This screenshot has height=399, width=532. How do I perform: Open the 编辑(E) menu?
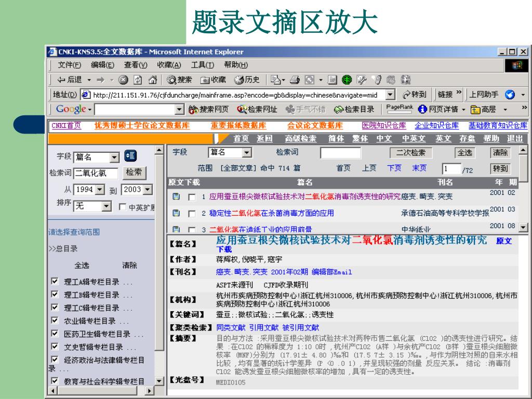102,65
